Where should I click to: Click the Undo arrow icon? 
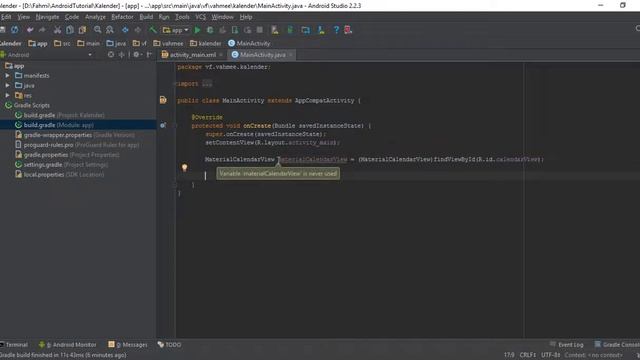[x=30, y=30]
